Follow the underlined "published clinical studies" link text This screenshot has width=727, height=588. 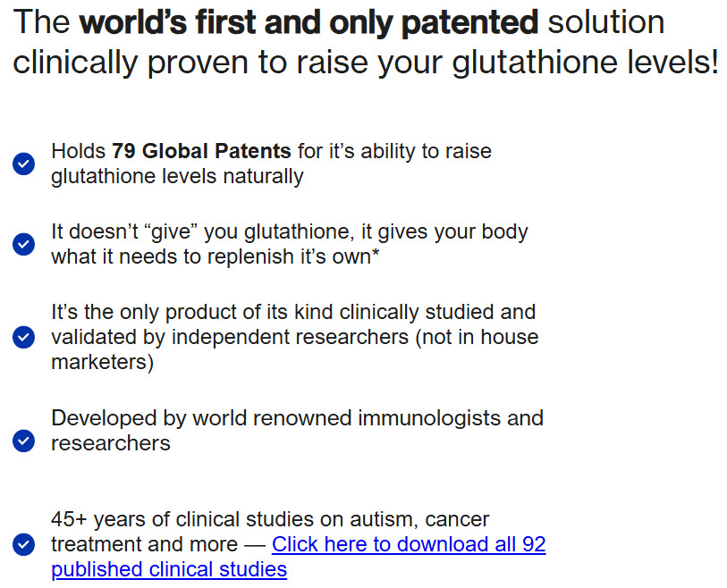pyautogui.click(x=169, y=569)
